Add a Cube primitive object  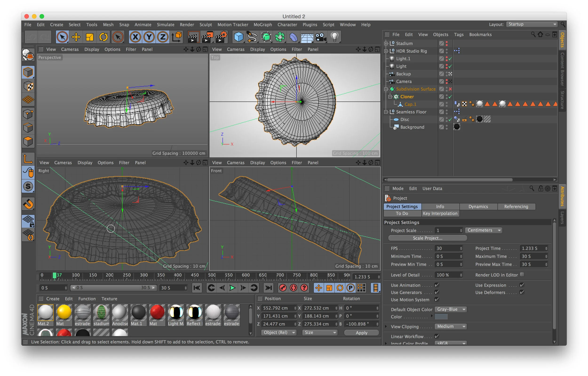click(238, 37)
